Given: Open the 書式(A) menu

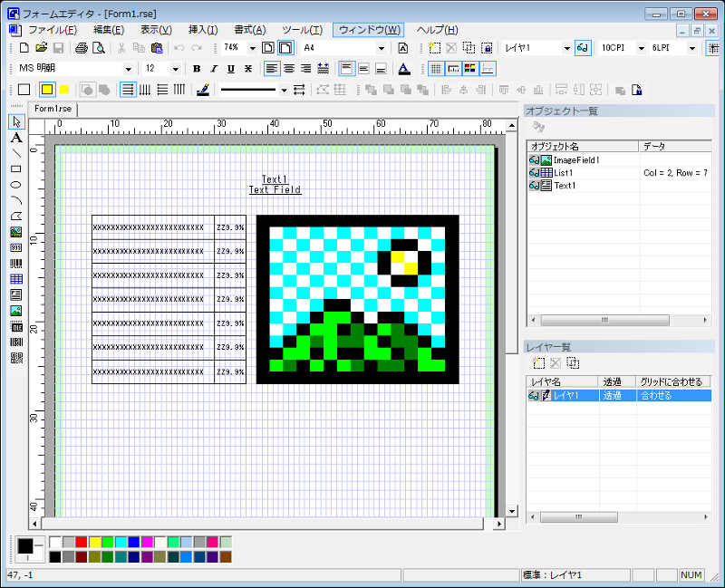Looking at the screenshot, I should (x=250, y=30).
